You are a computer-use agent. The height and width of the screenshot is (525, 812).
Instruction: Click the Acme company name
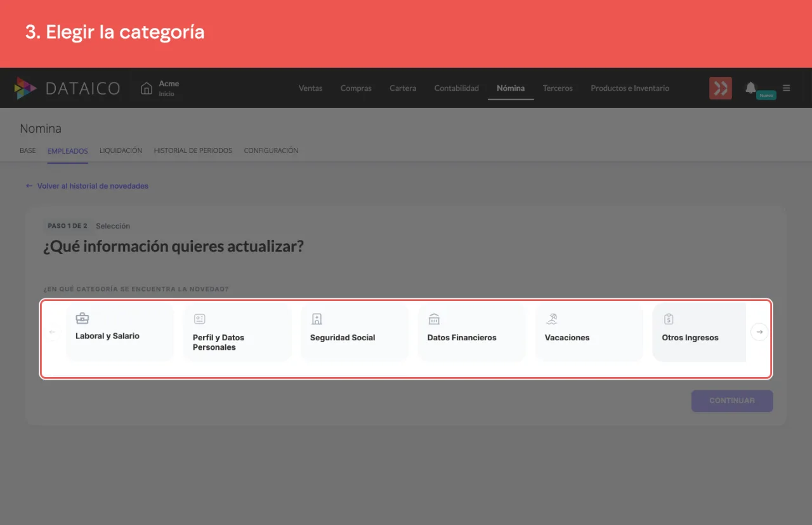coord(169,84)
